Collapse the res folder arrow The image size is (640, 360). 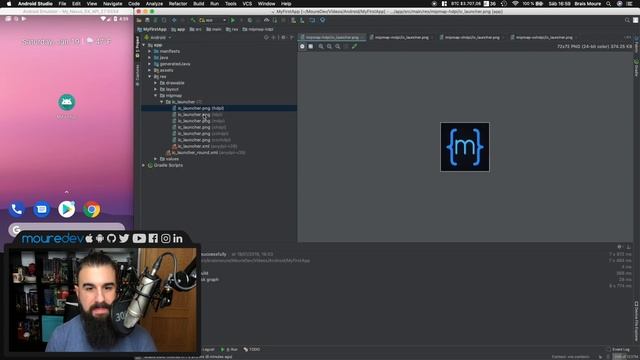click(150, 77)
